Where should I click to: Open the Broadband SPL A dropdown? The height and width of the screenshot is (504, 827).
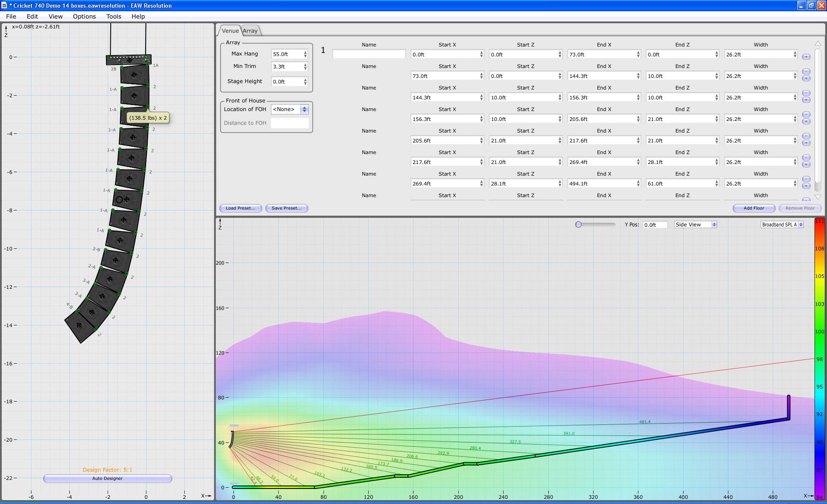782,225
